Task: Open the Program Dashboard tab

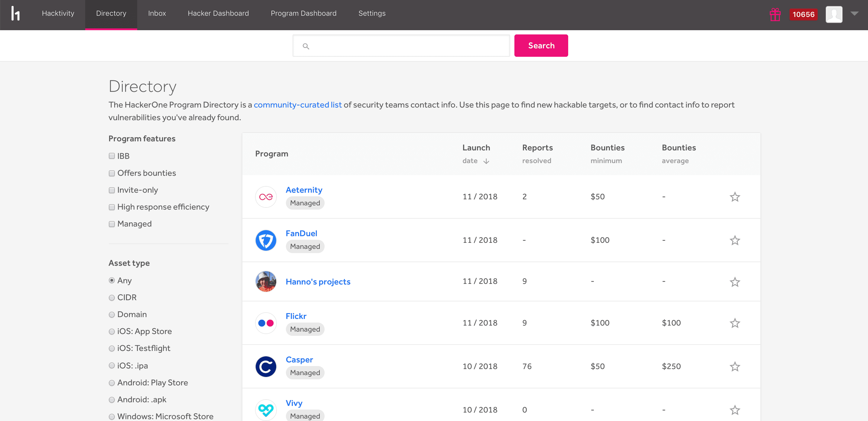Action: 303,14
